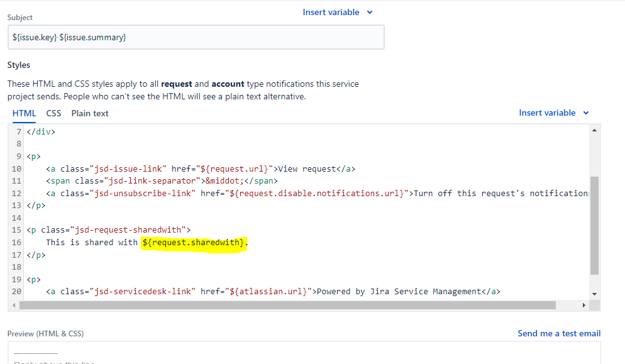Select the highlighted ${request.sharedwith} variable

tap(196, 242)
